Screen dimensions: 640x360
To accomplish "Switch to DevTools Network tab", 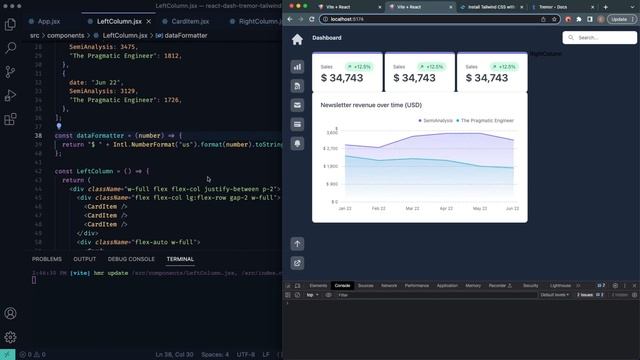I will 389,286.
